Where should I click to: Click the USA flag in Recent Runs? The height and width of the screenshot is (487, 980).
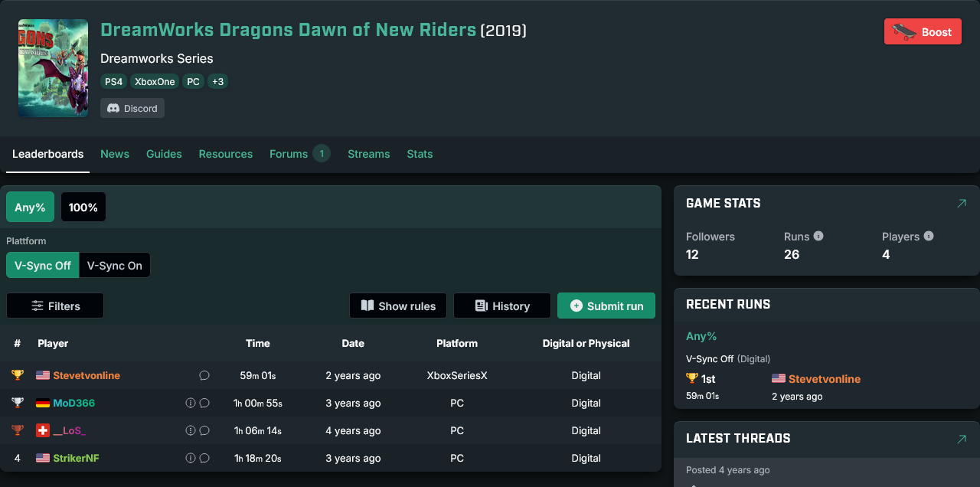click(779, 378)
